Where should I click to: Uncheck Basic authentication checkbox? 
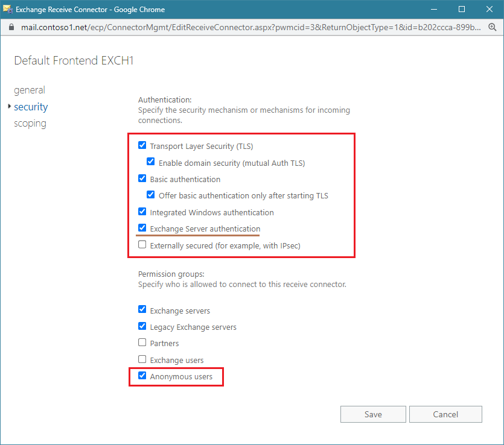pos(142,178)
